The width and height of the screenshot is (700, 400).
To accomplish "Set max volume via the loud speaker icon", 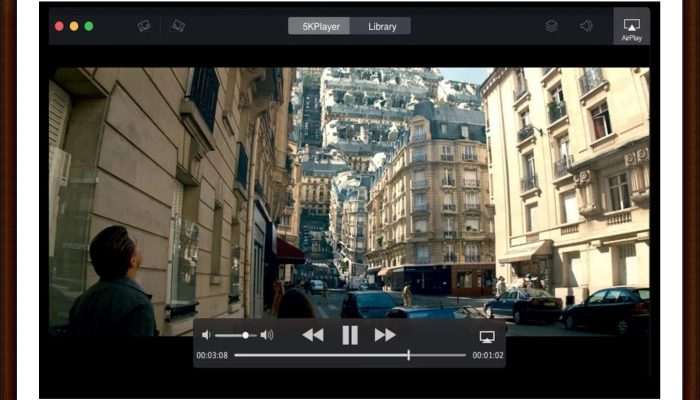I will pyautogui.click(x=267, y=335).
